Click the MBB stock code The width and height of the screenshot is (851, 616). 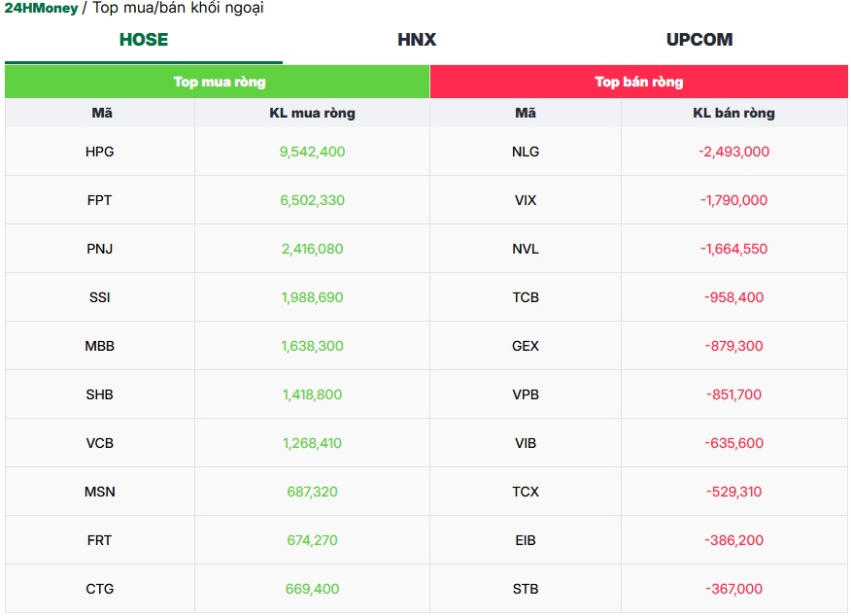click(x=100, y=346)
